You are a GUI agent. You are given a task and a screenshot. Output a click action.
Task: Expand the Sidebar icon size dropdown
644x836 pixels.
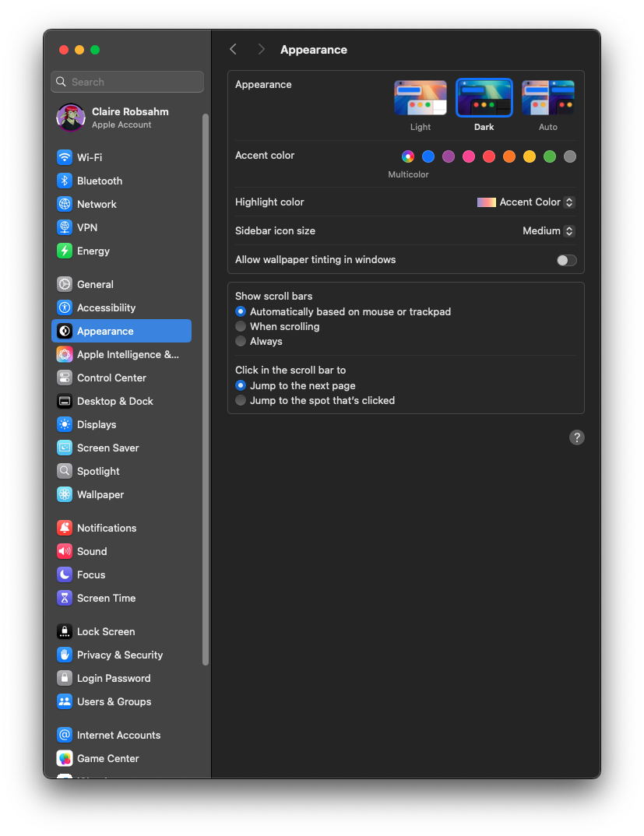tap(548, 230)
